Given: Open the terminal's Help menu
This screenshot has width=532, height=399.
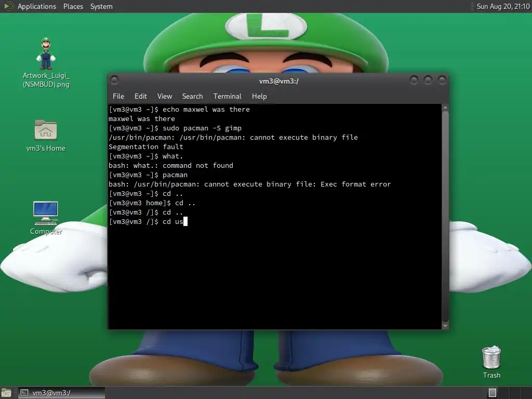Looking at the screenshot, I should point(259,96).
